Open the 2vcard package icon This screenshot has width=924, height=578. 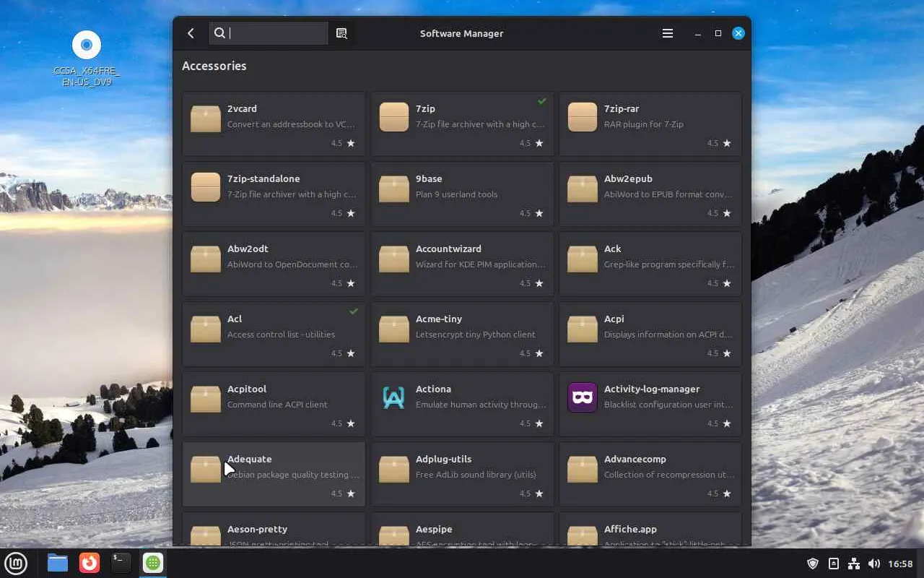[x=206, y=118]
